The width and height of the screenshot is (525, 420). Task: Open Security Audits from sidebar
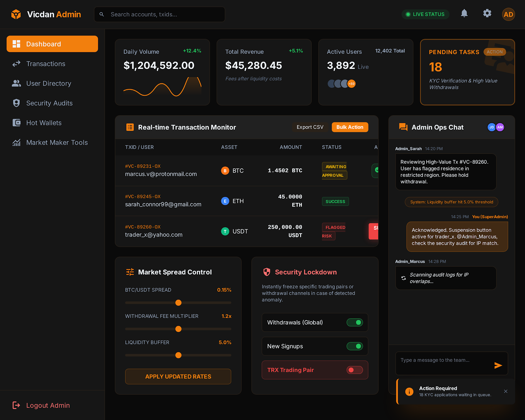coord(49,103)
